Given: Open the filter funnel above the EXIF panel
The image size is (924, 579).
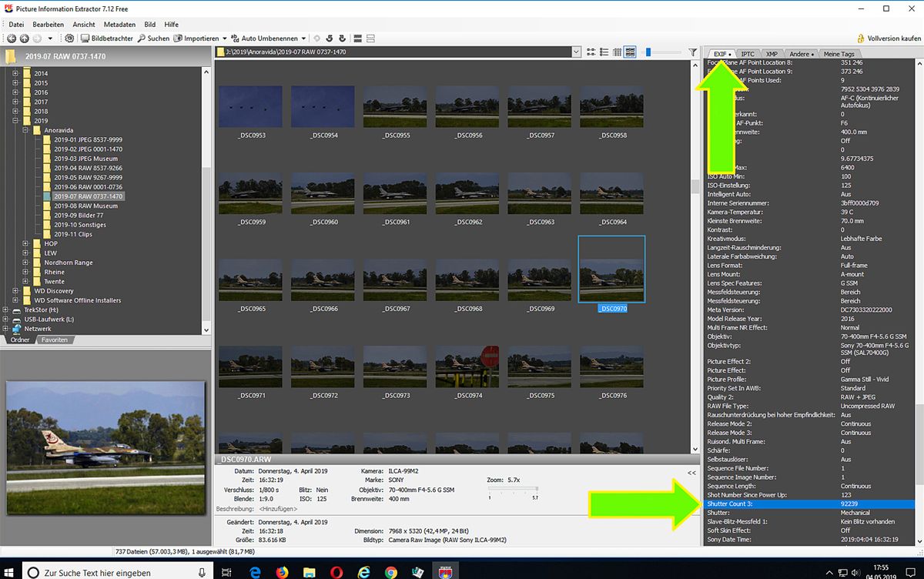Looking at the screenshot, I should click(691, 52).
